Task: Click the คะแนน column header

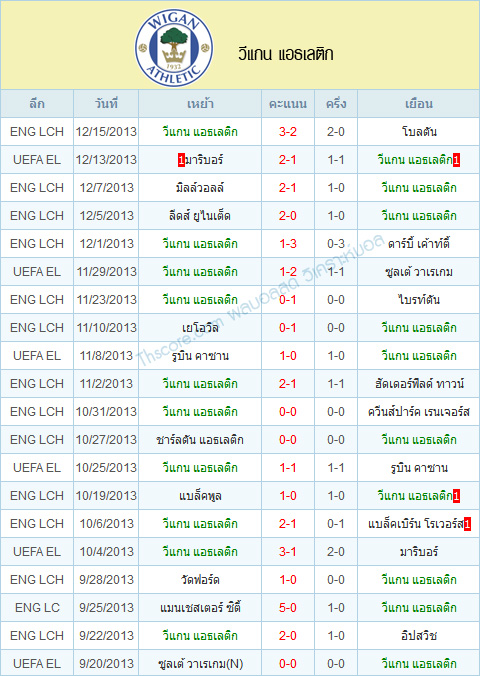Action: click(x=288, y=104)
